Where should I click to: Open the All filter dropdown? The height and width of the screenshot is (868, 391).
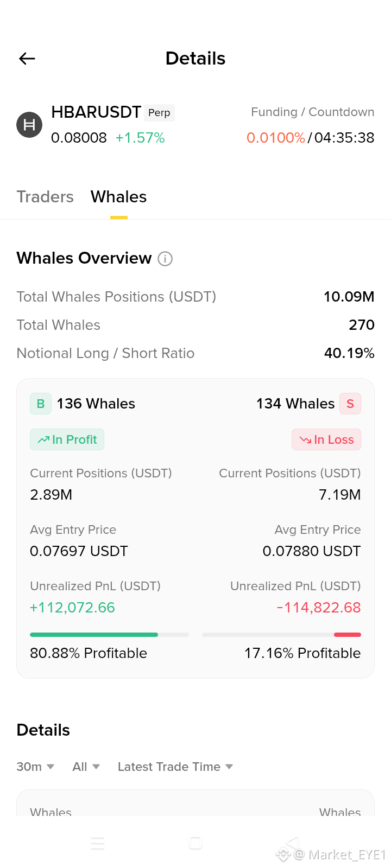[x=86, y=767]
